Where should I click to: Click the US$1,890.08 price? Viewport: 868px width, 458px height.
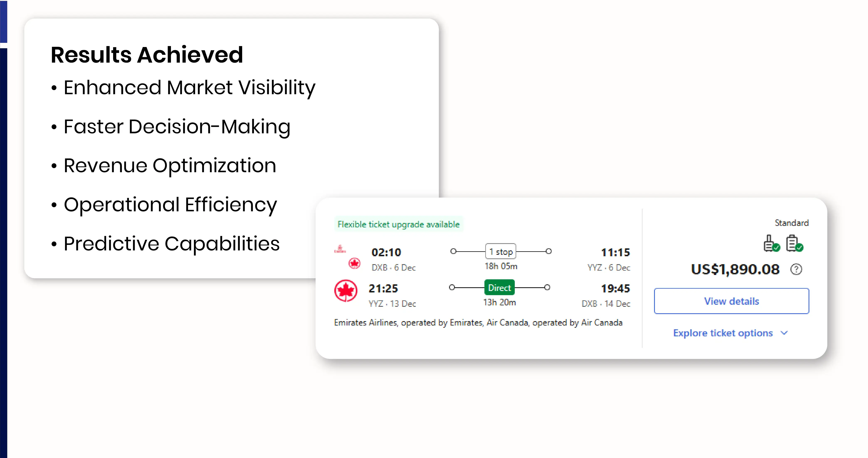tap(735, 269)
